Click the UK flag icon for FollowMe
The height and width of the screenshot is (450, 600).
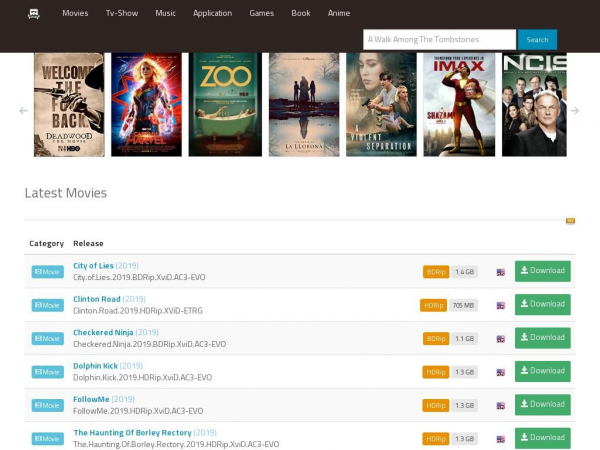pyautogui.click(x=501, y=406)
